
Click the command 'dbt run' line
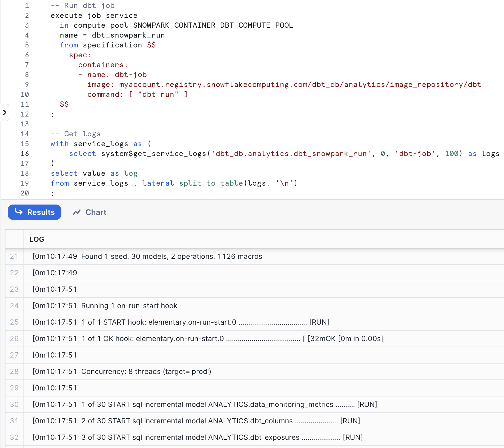(138, 95)
